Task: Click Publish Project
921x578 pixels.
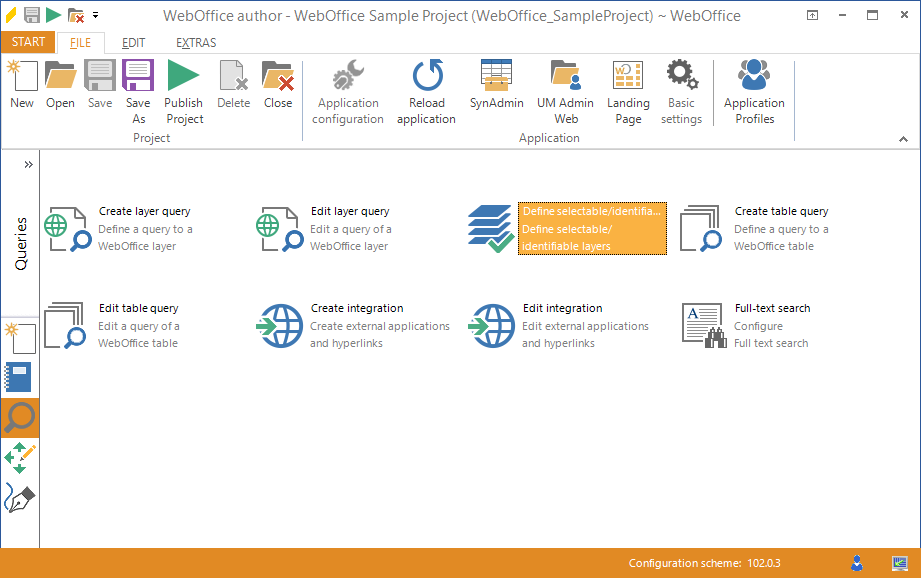Action: click(183, 90)
